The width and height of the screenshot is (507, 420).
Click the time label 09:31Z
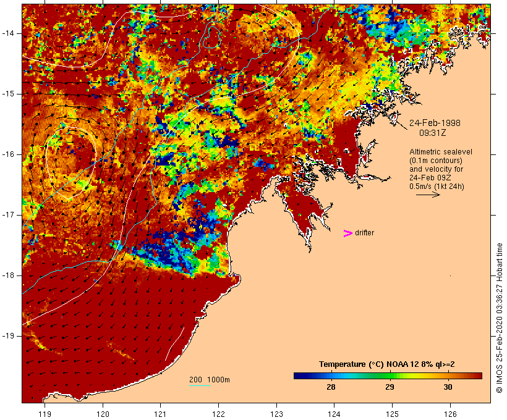[x=433, y=133]
